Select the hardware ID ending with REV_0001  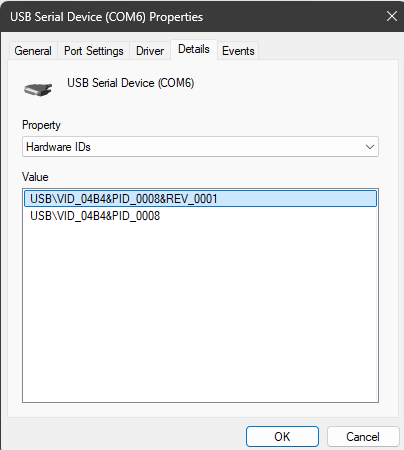tap(200, 199)
